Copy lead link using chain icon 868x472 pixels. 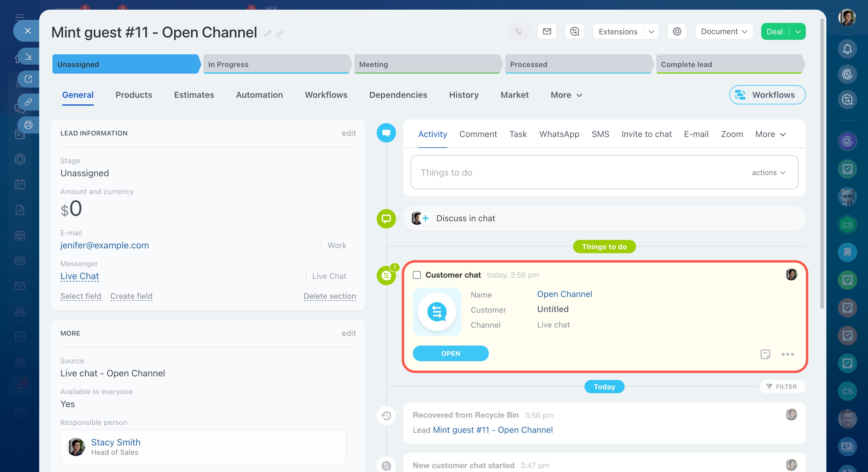point(280,33)
